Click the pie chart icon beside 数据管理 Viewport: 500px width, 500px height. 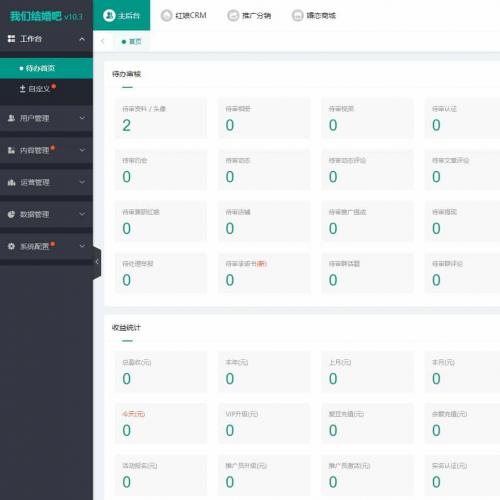click(11, 214)
